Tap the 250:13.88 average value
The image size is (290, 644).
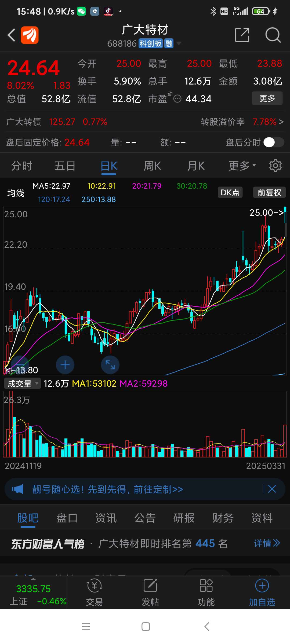point(99,199)
